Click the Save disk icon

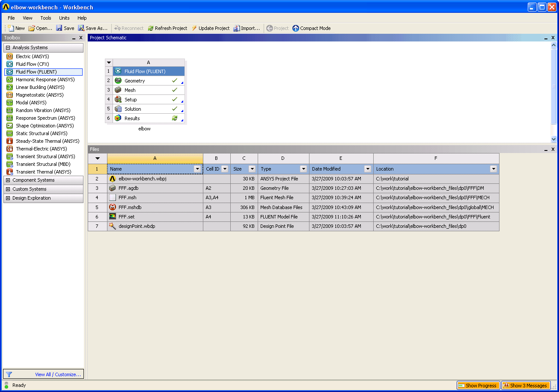(x=59, y=28)
